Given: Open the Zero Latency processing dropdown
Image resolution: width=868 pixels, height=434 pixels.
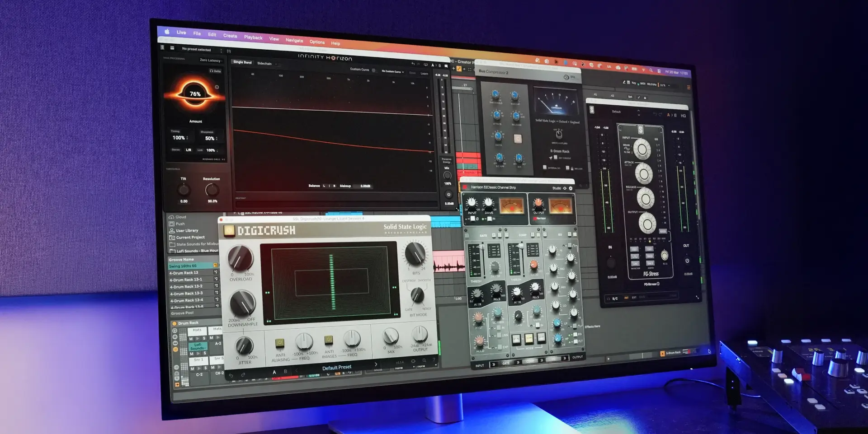Looking at the screenshot, I should (211, 60).
